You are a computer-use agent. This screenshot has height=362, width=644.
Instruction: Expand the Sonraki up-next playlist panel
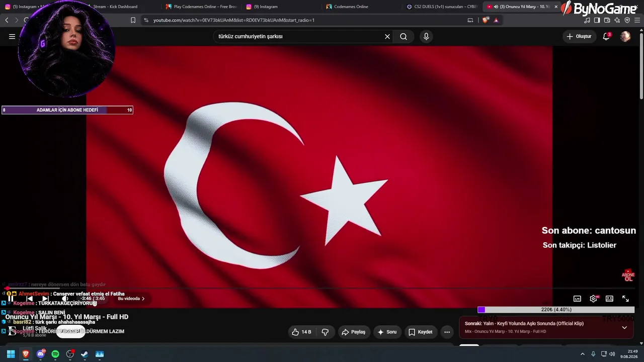tap(624, 327)
